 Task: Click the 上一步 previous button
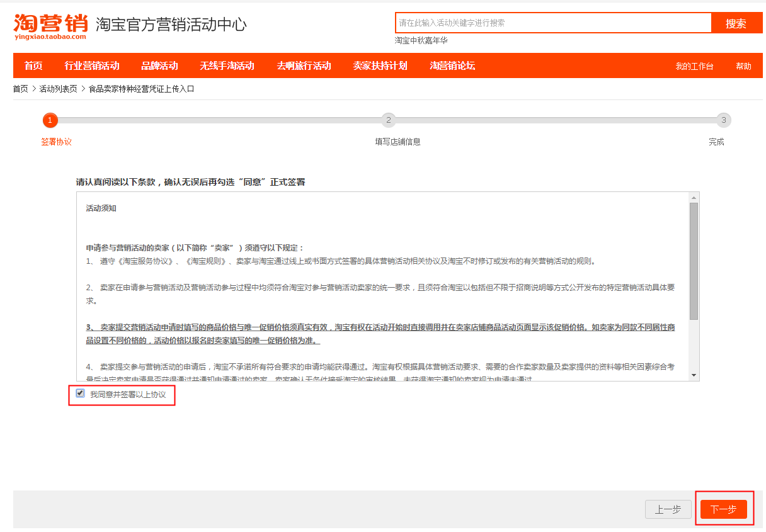[x=668, y=509]
